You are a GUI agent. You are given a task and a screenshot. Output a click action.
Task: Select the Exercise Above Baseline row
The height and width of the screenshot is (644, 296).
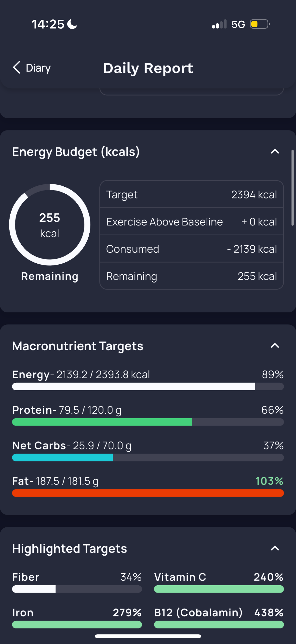(x=191, y=222)
